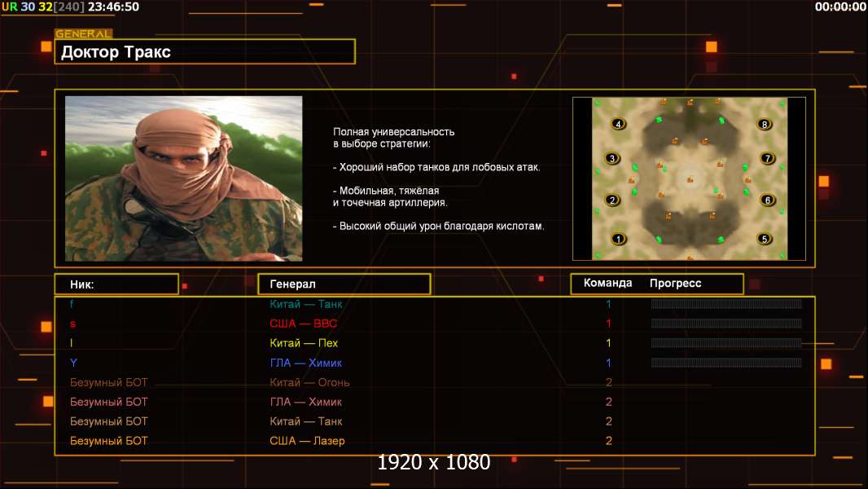Click the progress bar for player Y
The height and width of the screenshot is (489, 868).
click(x=726, y=363)
